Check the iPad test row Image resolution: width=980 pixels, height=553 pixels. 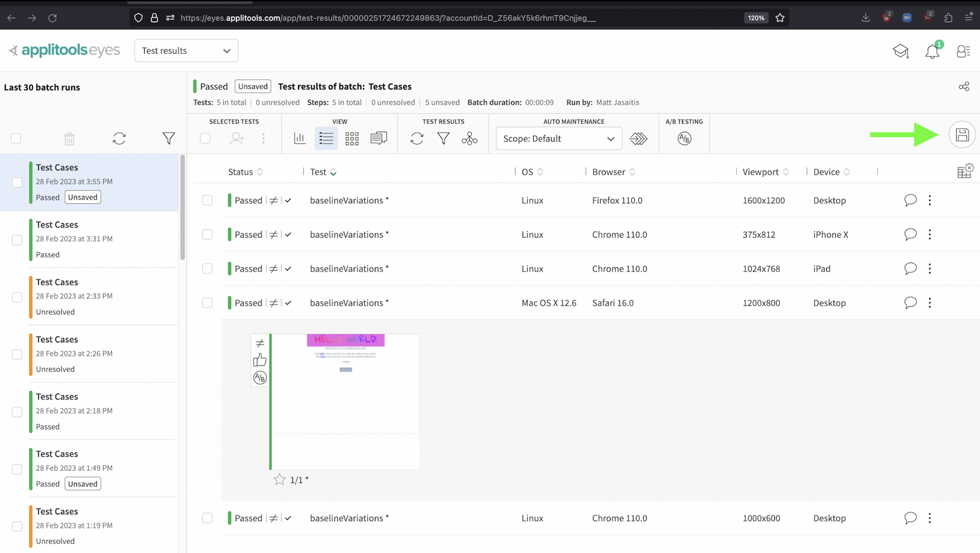[207, 269]
